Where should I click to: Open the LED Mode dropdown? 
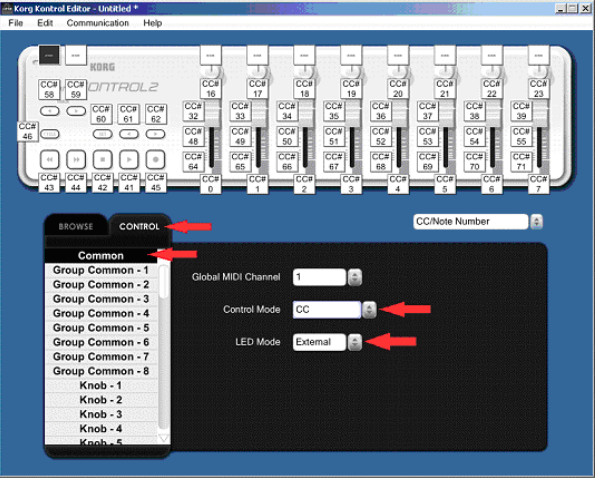click(x=354, y=343)
